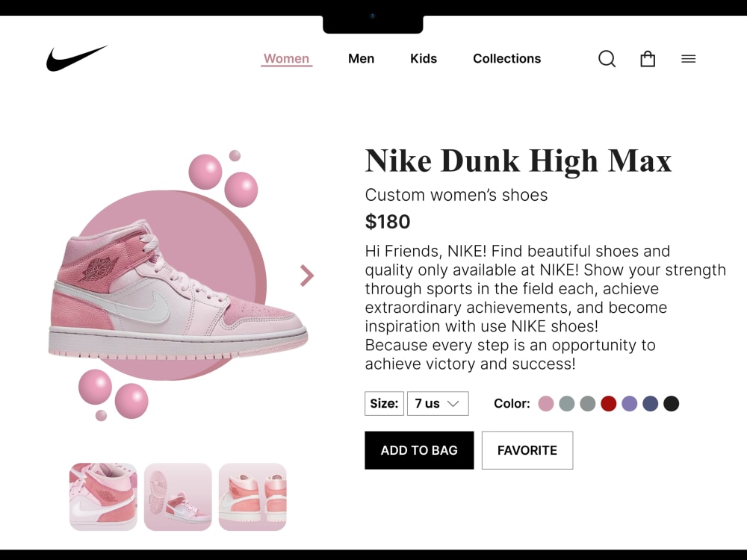Open the search magnifier icon
This screenshot has height=560, width=747.
click(x=607, y=59)
